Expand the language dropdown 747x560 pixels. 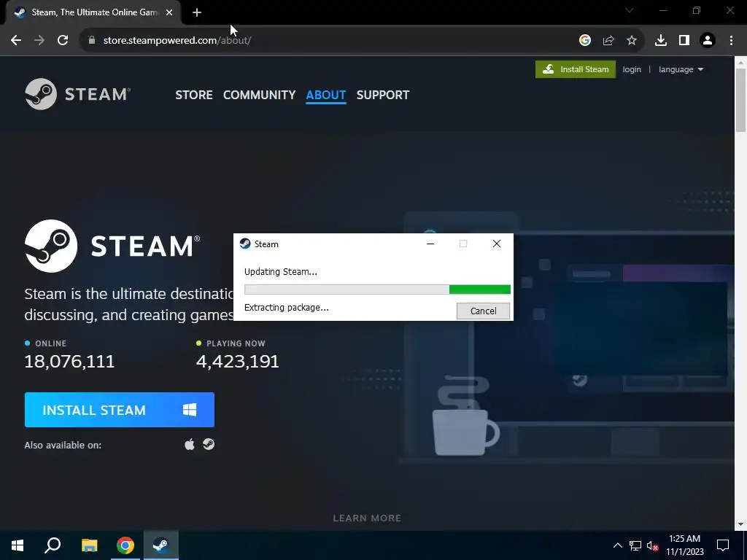pos(681,69)
